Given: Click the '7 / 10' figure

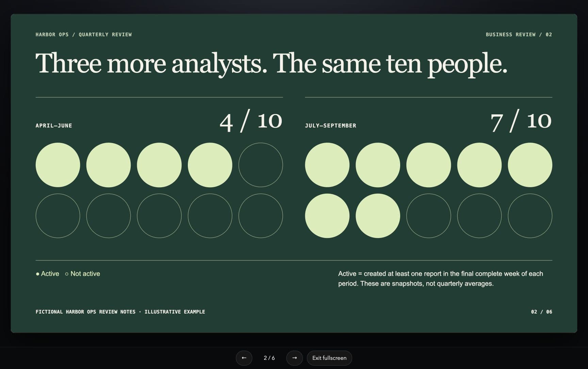Looking at the screenshot, I should click(521, 121).
